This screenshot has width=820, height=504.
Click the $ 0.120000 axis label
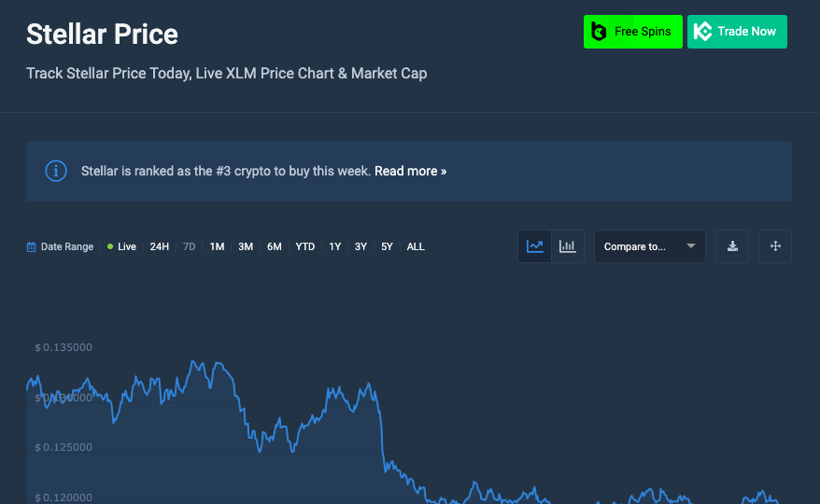click(x=64, y=497)
